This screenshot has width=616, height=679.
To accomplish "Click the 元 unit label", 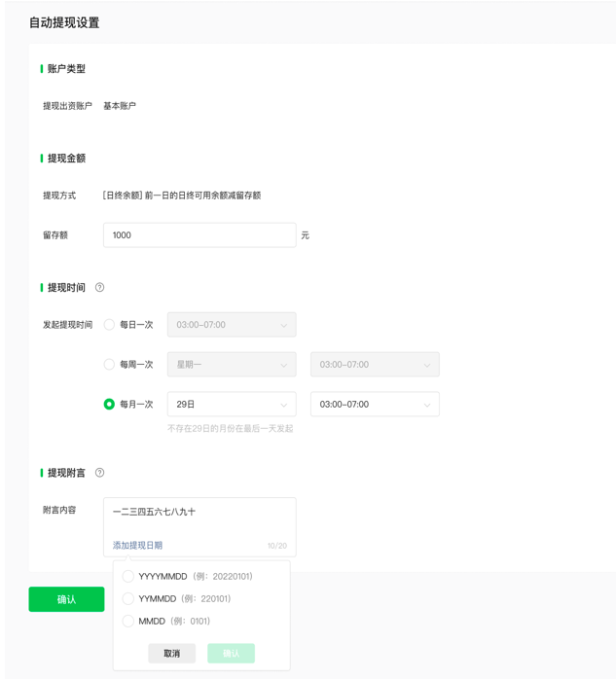I will (x=306, y=235).
